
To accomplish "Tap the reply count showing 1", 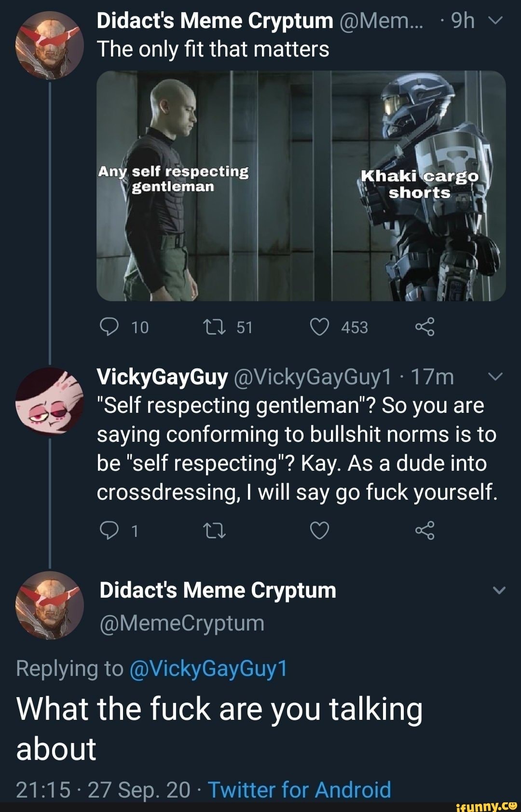I will (x=135, y=531).
